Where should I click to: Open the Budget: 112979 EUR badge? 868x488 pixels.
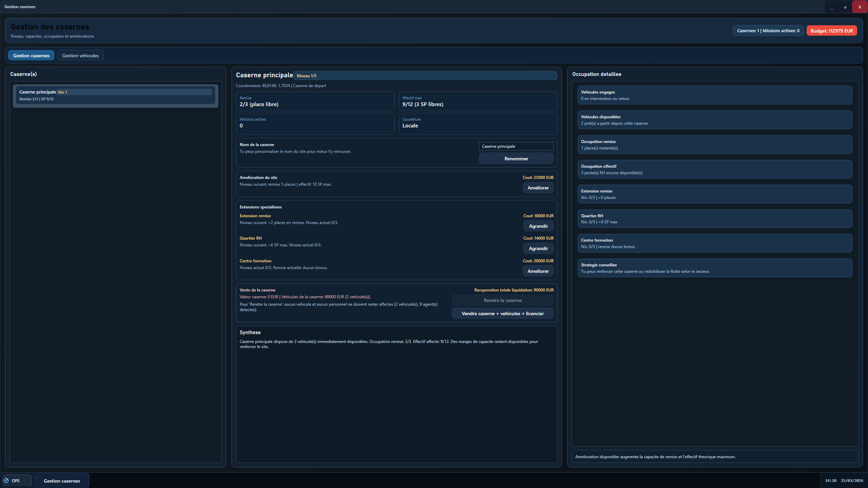(831, 30)
